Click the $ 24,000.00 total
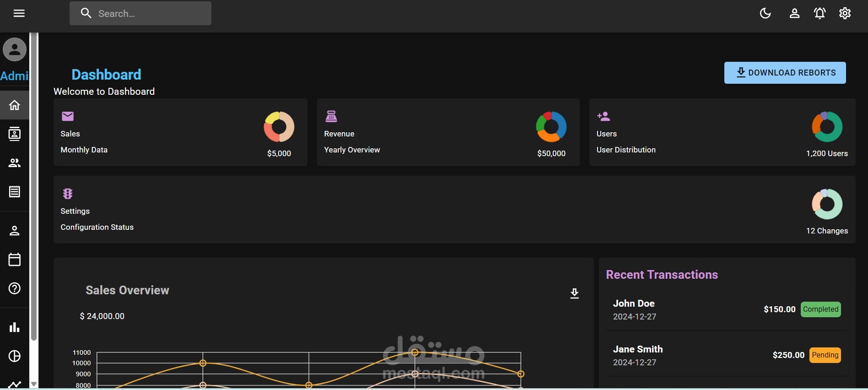This screenshot has height=390, width=868. tap(102, 316)
